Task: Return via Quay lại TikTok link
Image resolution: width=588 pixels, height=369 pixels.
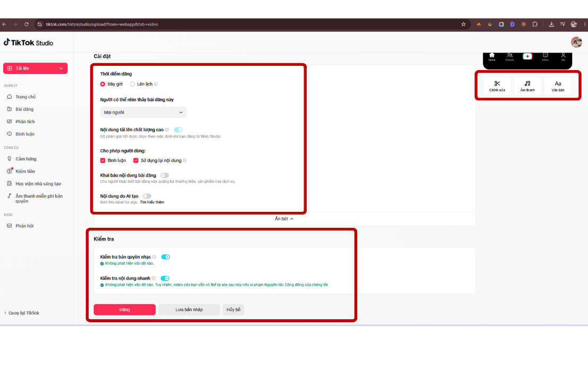Action: tap(22, 313)
